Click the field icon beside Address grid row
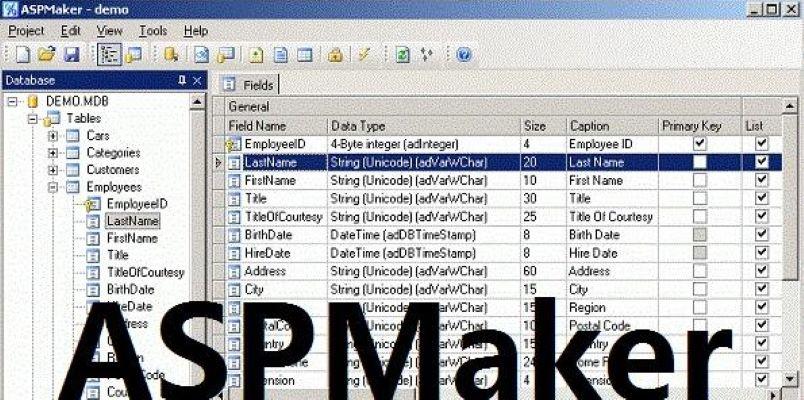This screenshot has height=400, width=804. pos(234,272)
